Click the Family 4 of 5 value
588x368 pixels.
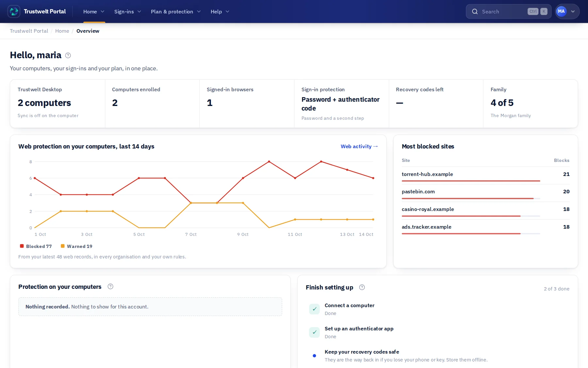click(502, 103)
